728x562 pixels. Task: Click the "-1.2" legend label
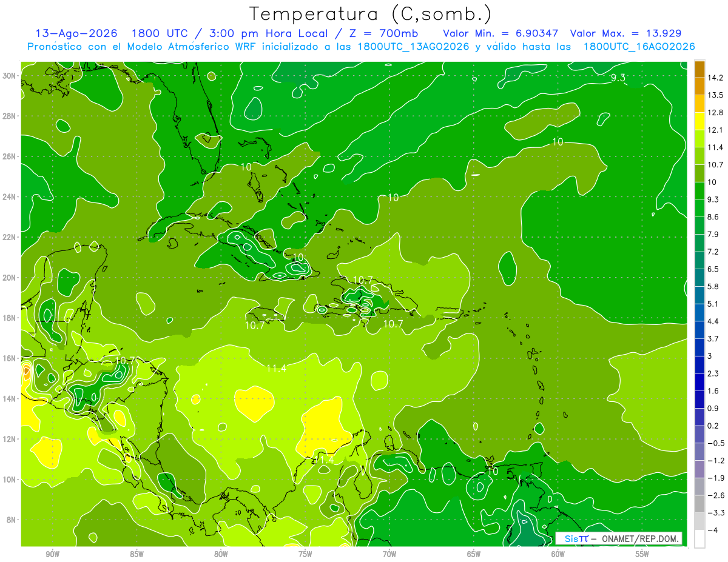click(715, 461)
